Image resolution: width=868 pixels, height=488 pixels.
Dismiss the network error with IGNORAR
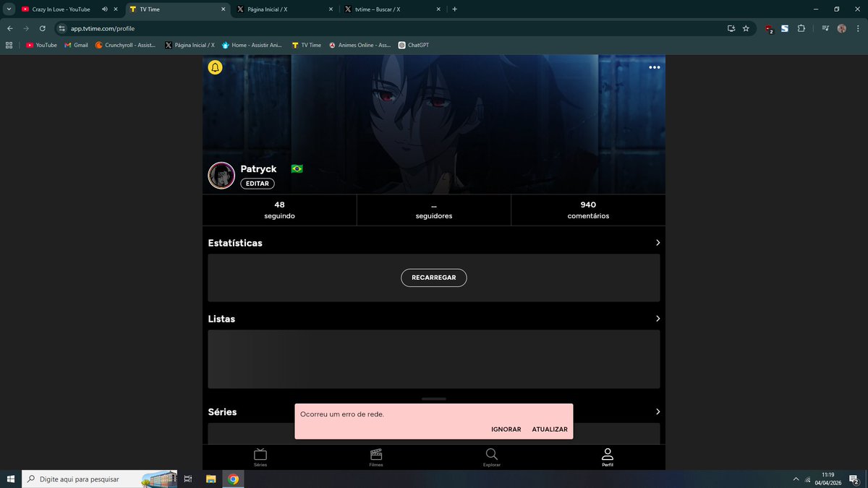(x=506, y=429)
